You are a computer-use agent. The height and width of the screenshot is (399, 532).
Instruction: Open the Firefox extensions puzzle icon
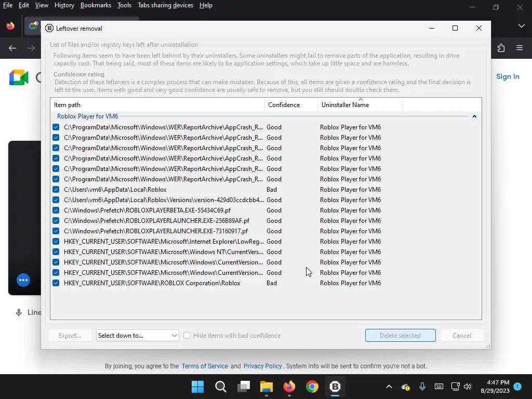pos(501,48)
